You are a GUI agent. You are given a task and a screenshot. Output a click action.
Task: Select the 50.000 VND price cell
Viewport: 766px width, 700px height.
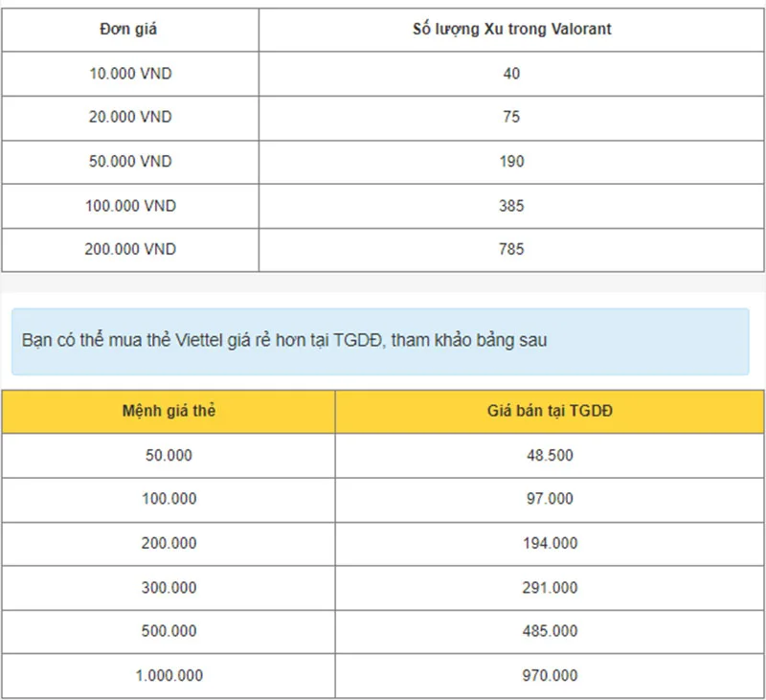130,162
